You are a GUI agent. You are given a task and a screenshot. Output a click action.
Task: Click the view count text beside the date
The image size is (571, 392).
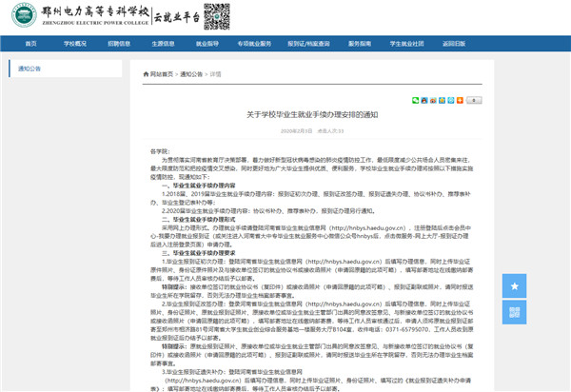(330, 131)
